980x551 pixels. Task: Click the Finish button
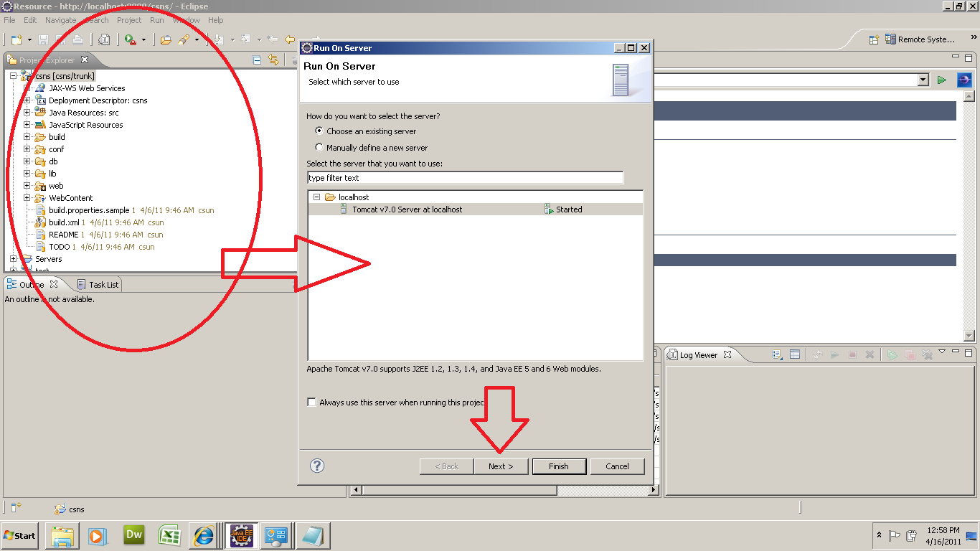tap(559, 466)
